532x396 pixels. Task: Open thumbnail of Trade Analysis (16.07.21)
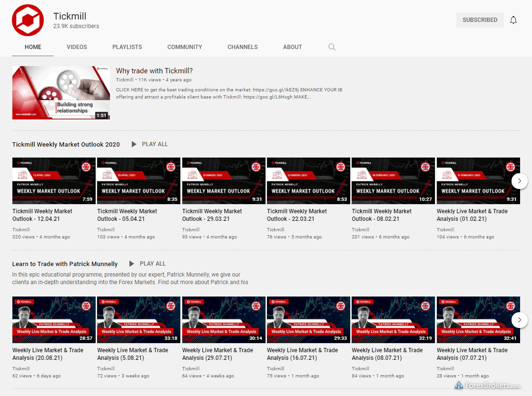pos(308,320)
